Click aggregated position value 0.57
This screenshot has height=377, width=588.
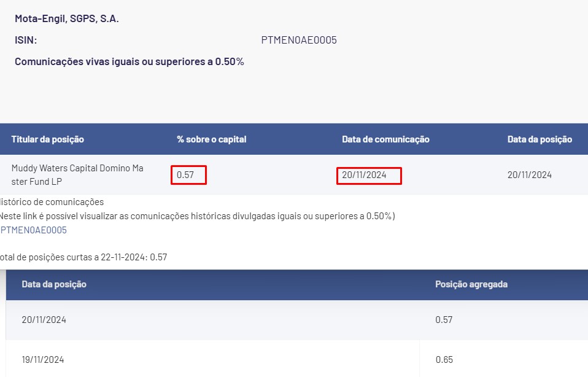pos(444,320)
